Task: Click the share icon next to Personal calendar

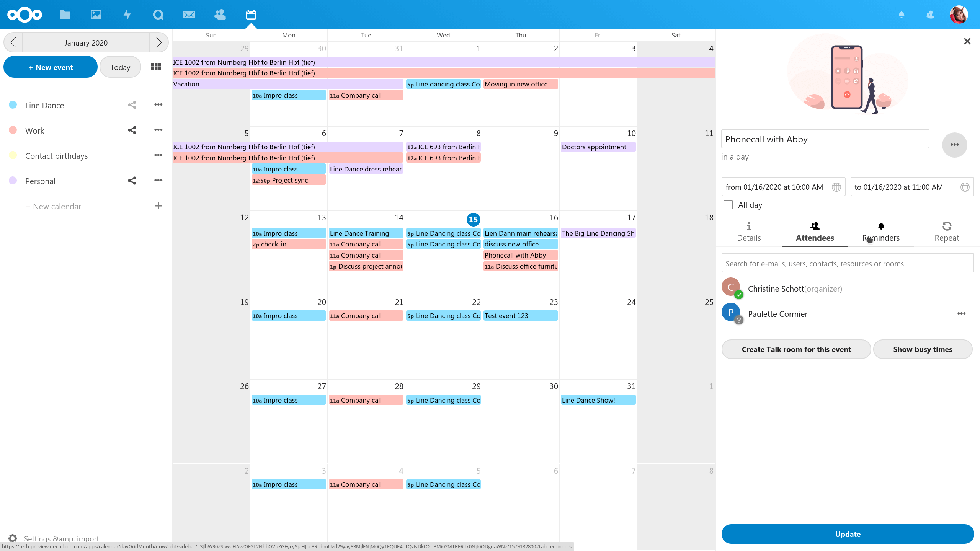Action: pos(132,181)
